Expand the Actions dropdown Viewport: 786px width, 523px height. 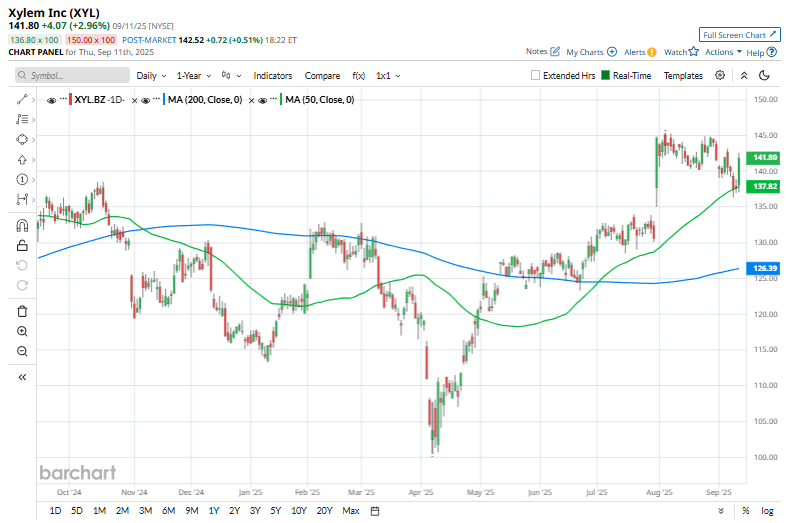point(723,52)
